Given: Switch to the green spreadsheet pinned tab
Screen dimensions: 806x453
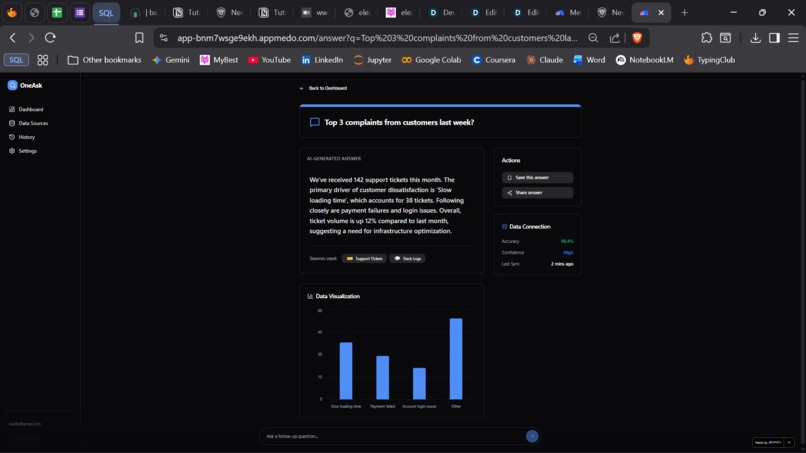Looking at the screenshot, I should point(57,13).
